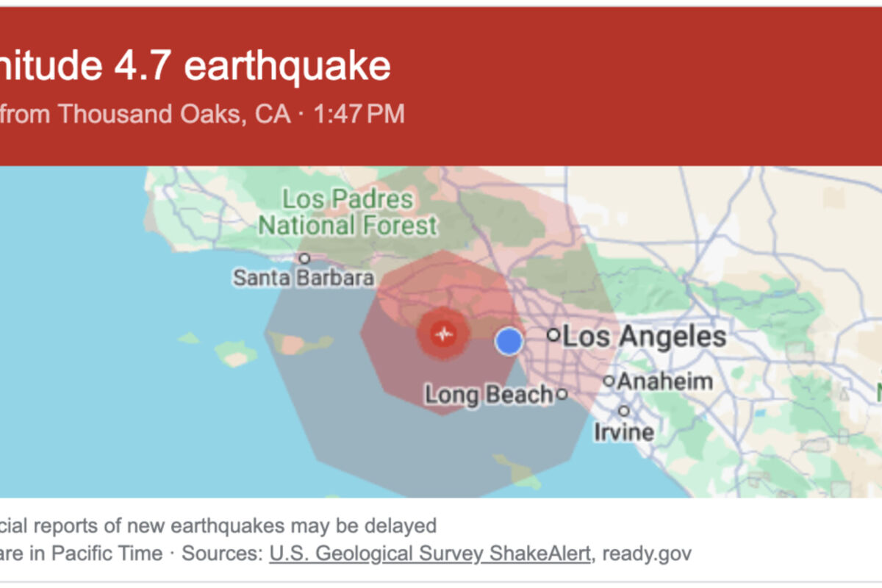The image size is (882, 588).
Task: Click the Pacific Time note text
Action: point(82,553)
